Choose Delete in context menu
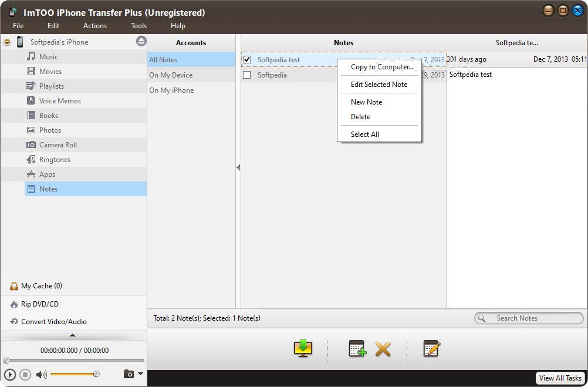The height and width of the screenshot is (387, 588). 380,117
